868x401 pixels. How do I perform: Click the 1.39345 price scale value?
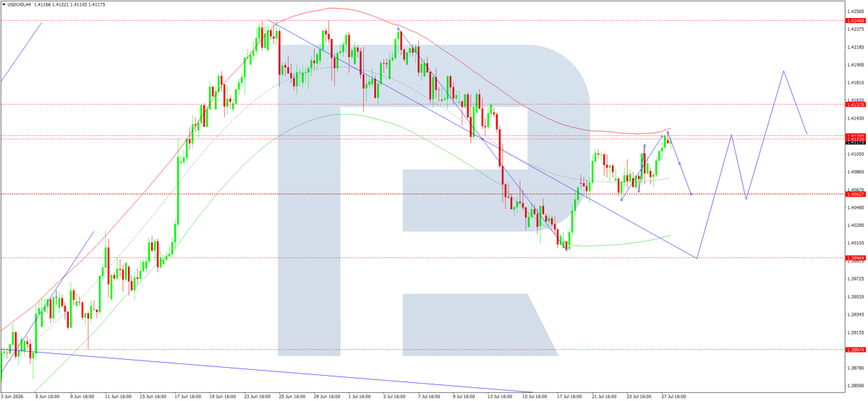tap(856, 315)
